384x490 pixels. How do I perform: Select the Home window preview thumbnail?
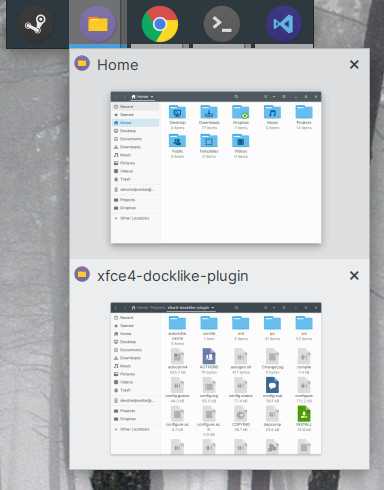(216, 167)
